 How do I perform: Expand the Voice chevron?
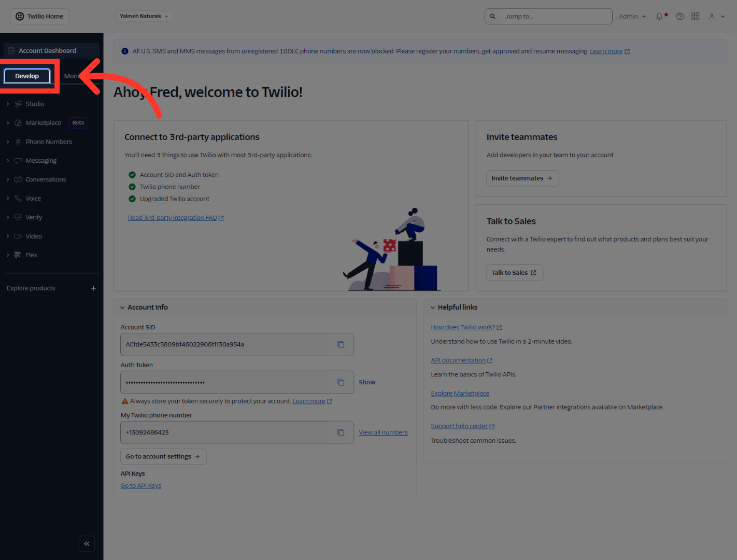pos(8,199)
